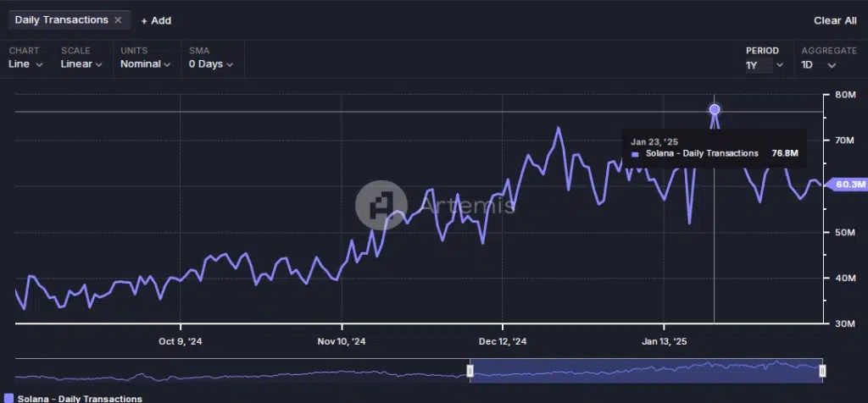Click the Solana - Daily Transactions legend label
Image resolution: width=868 pixels, height=403 pixels.
coord(80,399)
